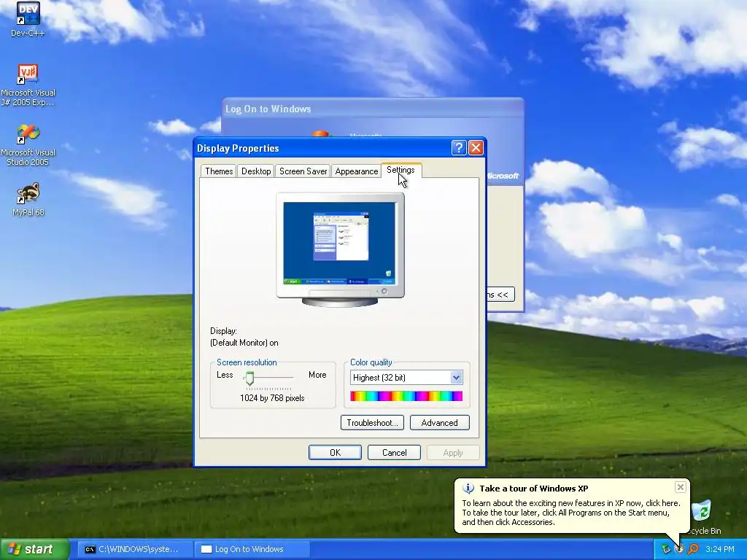Close the Display Properties dialog
This screenshot has height=560, width=747.
[476, 147]
